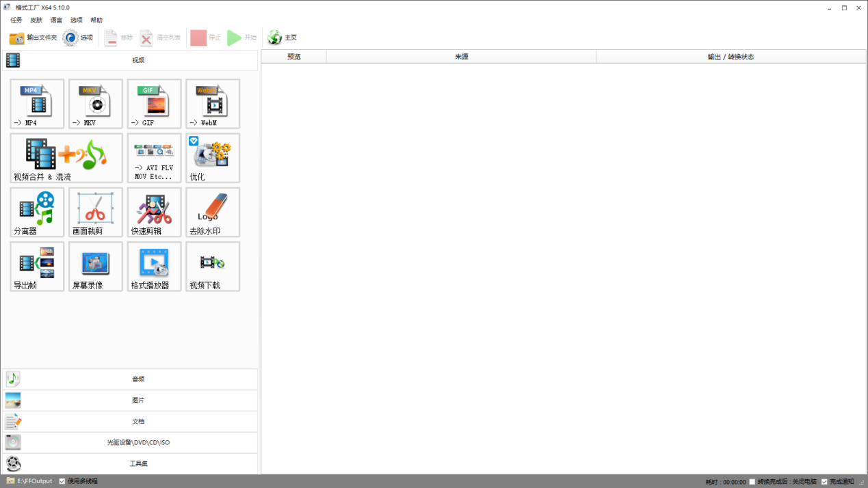The height and width of the screenshot is (488, 868).
Task: Select the -> WebM conversion tool
Action: [x=213, y=104]
